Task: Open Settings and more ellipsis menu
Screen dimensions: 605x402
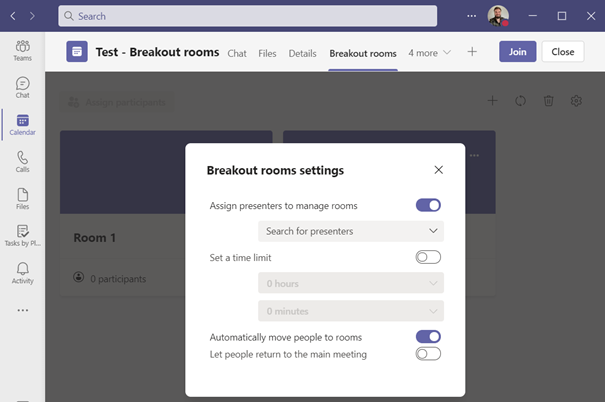Action: click(471, 16)
